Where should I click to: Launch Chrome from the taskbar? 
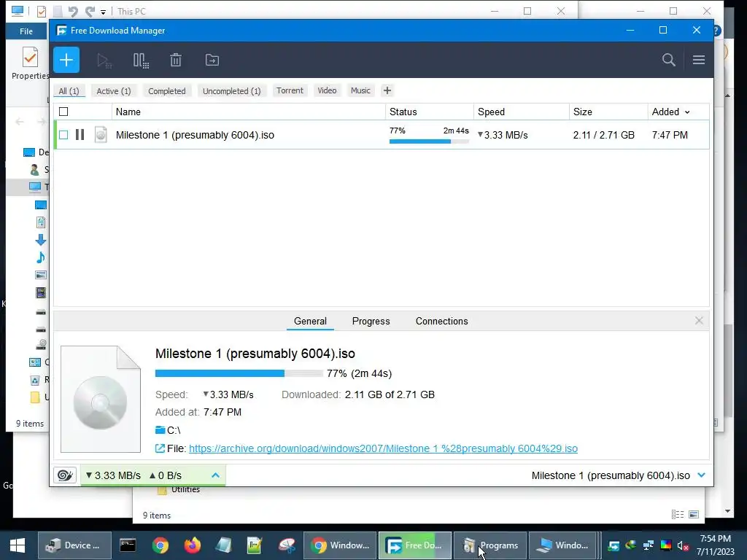click(x=160, y=545)
